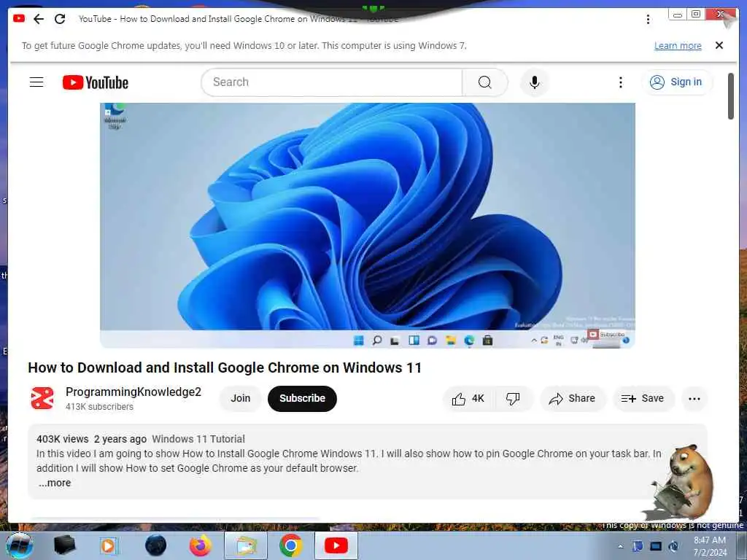Open the browser three-dot menu
This screenshot has height=560, width=747.
coord(648,19)
